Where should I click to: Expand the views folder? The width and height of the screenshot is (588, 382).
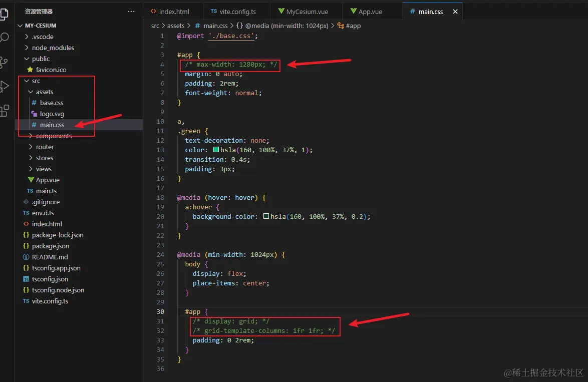coord(31,169)
